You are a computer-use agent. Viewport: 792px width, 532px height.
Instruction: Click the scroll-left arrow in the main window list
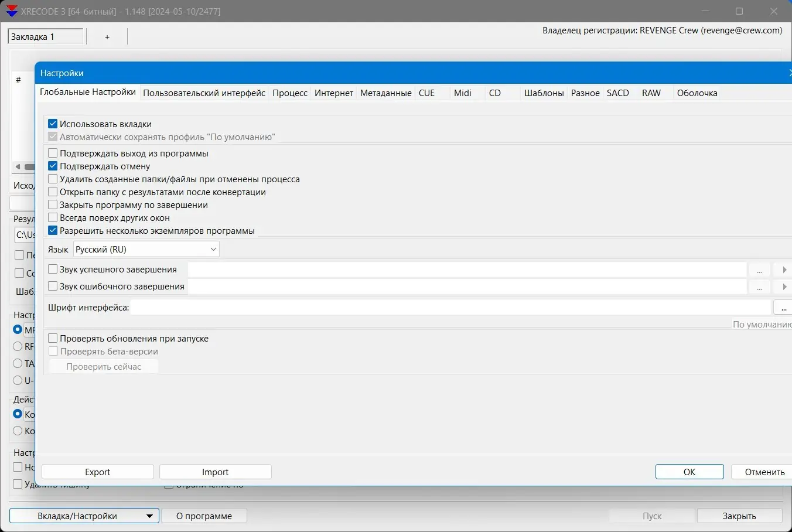[x=18, y=167]
